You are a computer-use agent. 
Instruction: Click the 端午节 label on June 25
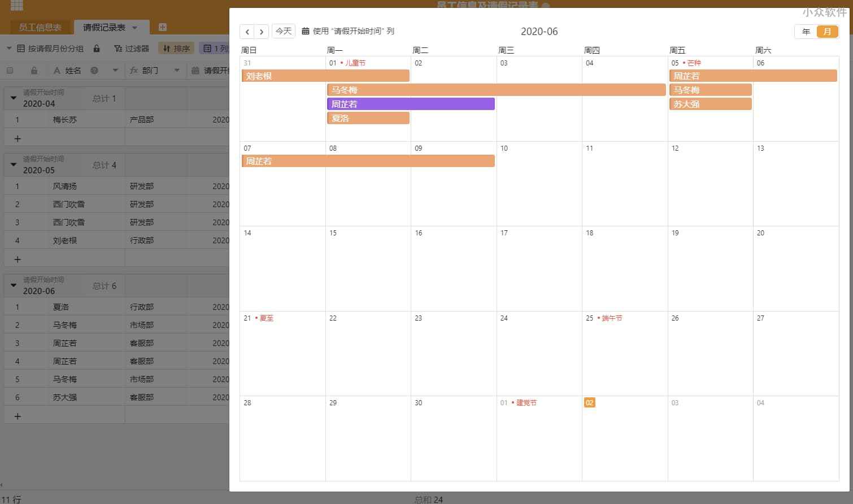[x=612, y=318]
